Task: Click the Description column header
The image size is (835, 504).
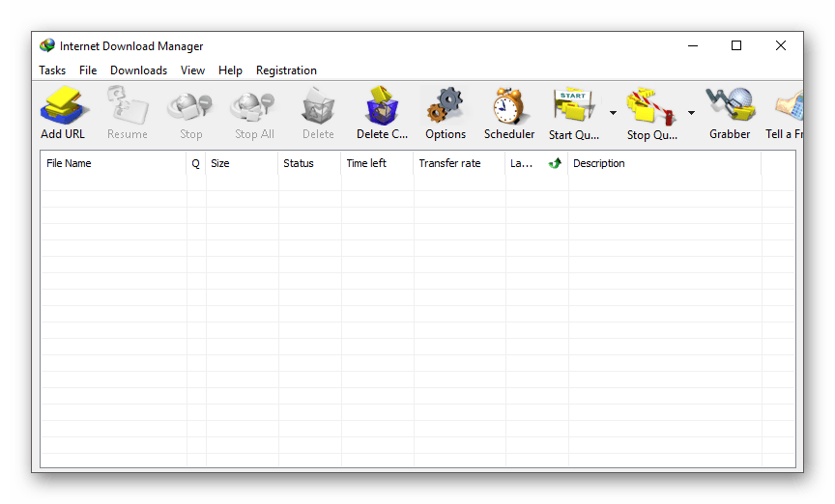Action: point(664,164)
